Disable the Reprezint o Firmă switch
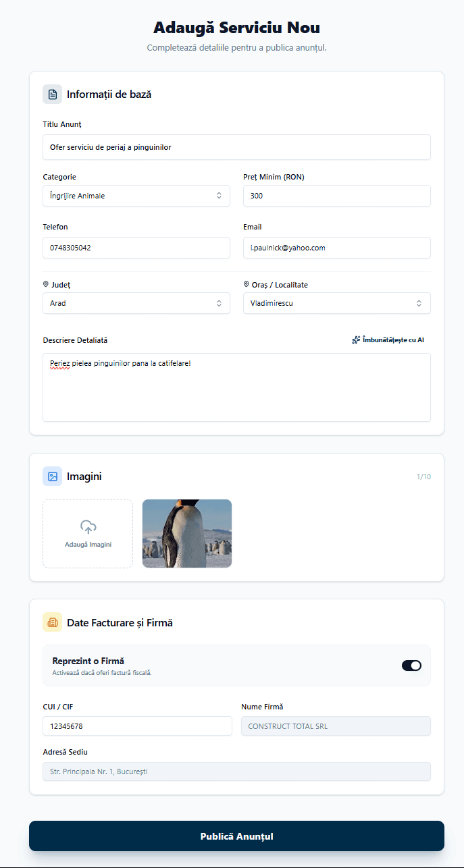Screen dimensions: 464x868 tap(411, 666)
